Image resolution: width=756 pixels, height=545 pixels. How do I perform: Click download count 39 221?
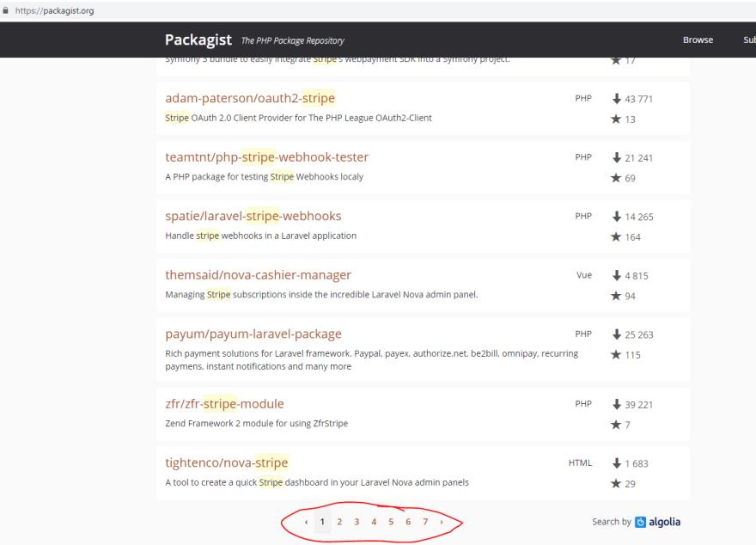tap(639, 405)
